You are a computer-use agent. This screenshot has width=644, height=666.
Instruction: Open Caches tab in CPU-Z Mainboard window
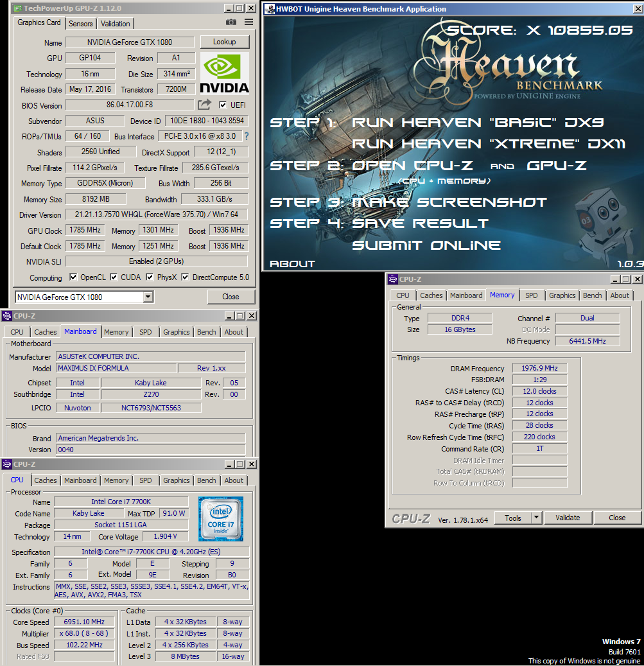coord(46,332)
